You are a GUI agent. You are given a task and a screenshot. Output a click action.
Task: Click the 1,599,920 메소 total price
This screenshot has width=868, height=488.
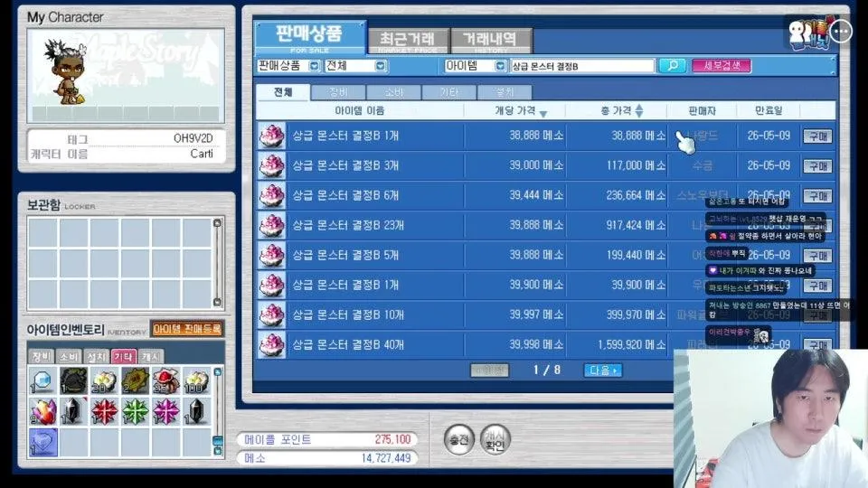[x=631, y=344]
